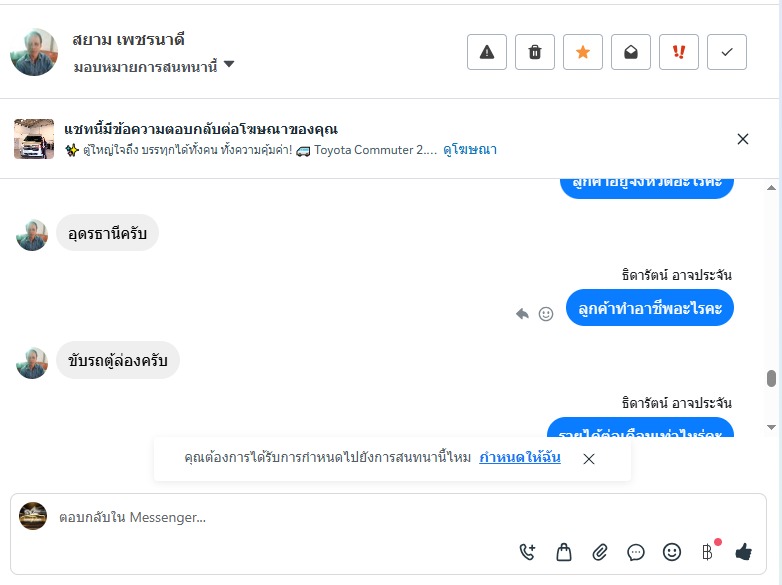Click the baht payment request icon
The image size is (782, 585).
coord(708,551)
